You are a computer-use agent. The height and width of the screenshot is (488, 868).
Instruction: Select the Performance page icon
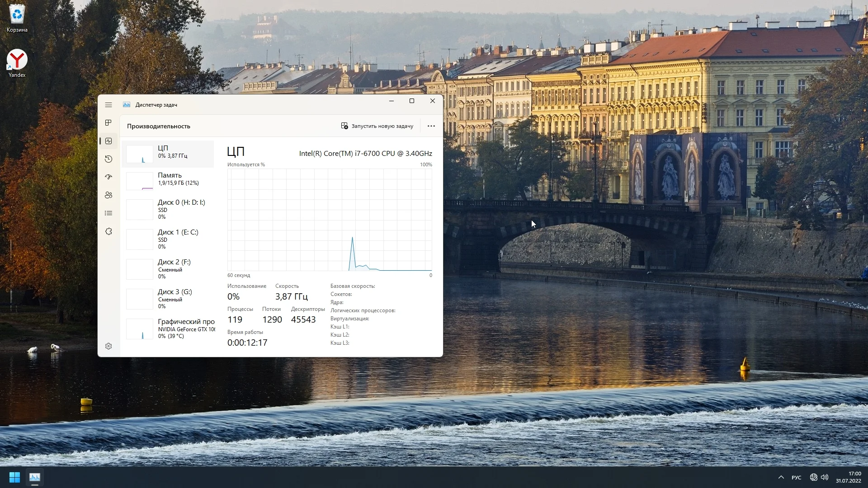click(x=108, y=141)
